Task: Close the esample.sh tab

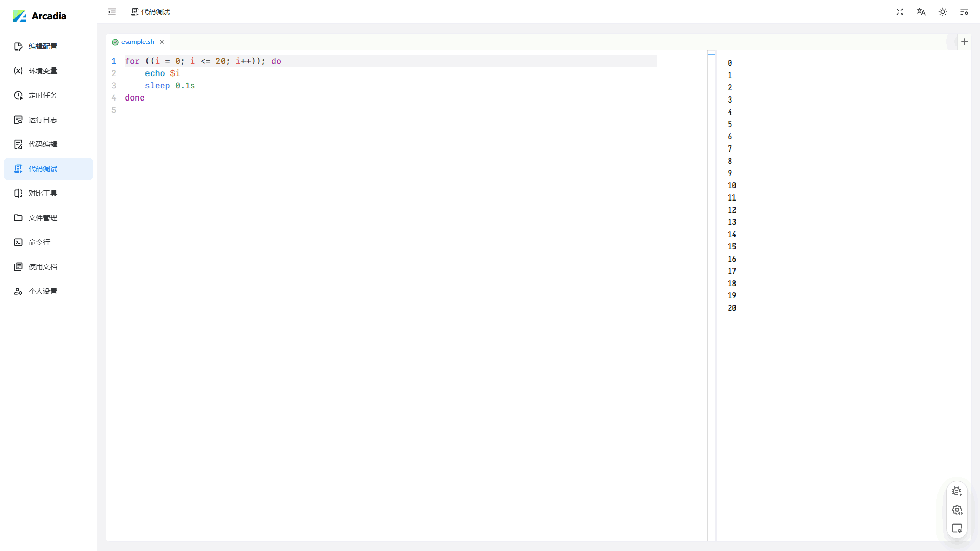Action: pos(162,42)
